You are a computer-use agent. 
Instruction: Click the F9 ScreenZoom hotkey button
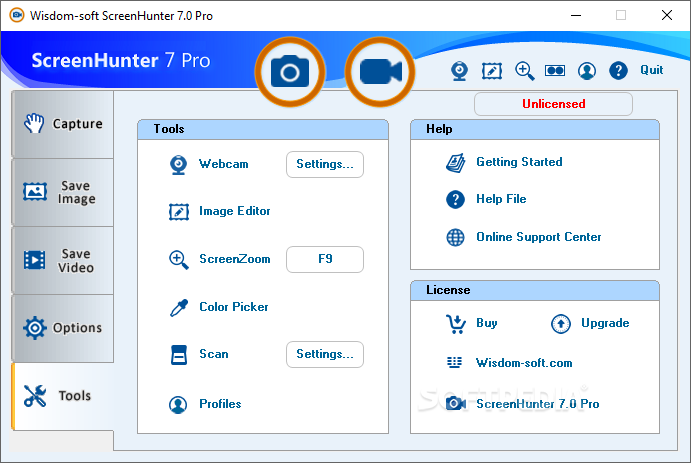325,259
